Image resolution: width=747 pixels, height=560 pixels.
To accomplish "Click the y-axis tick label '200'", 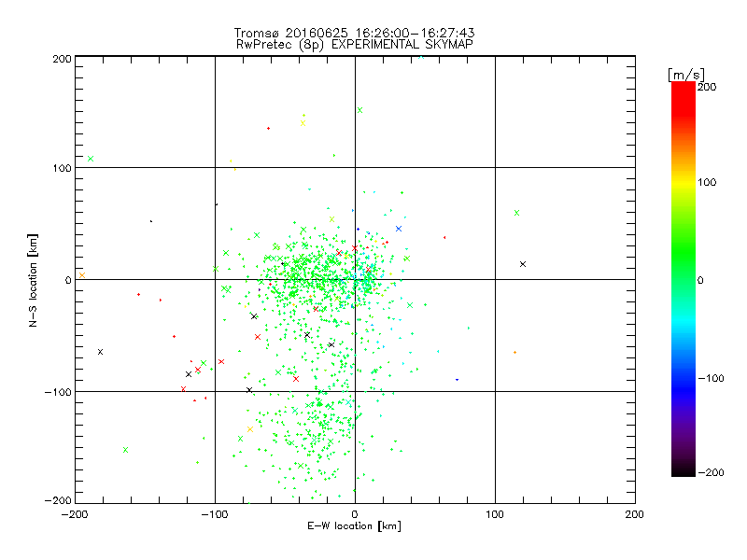I will point(62,59).
